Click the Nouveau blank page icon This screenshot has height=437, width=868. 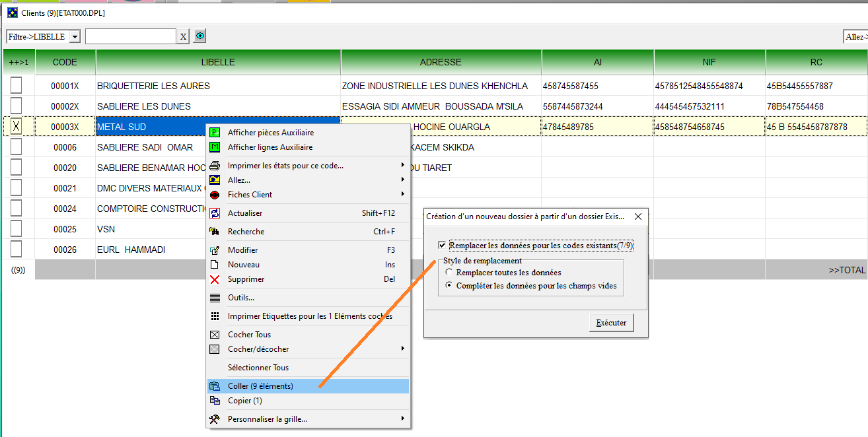(x=215, y=265)
